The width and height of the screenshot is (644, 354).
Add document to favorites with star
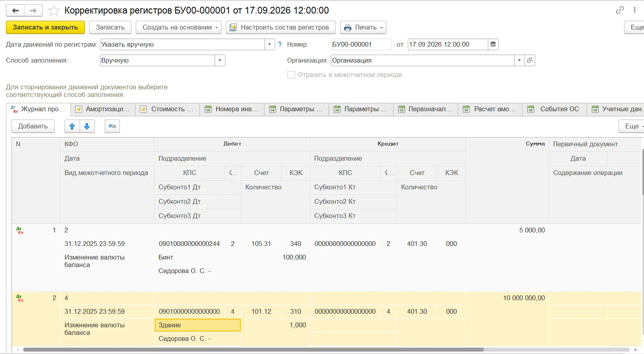tap(54, 10)
